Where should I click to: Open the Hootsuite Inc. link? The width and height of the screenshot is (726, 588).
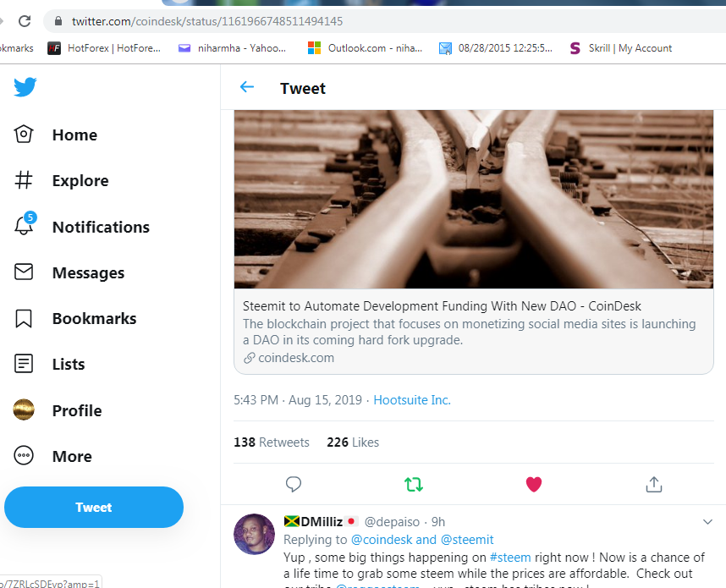point(412,399)
